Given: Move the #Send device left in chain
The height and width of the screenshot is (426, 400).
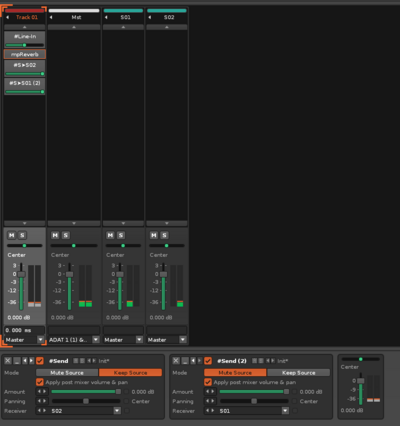Looking at the screenshot, I should click(25, 361).
